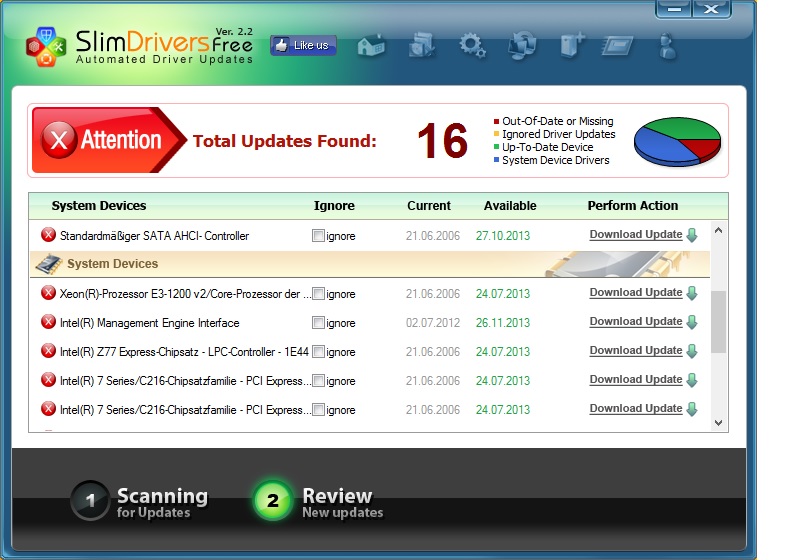Click the scroll up arrow
The width and height of the screenshot is (791, 560).
coord(719,230)
